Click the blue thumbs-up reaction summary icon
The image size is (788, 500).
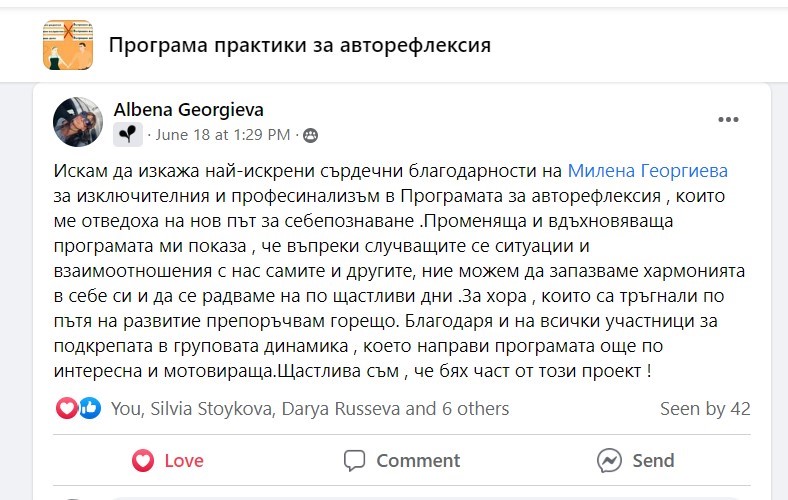click(90, 408)
